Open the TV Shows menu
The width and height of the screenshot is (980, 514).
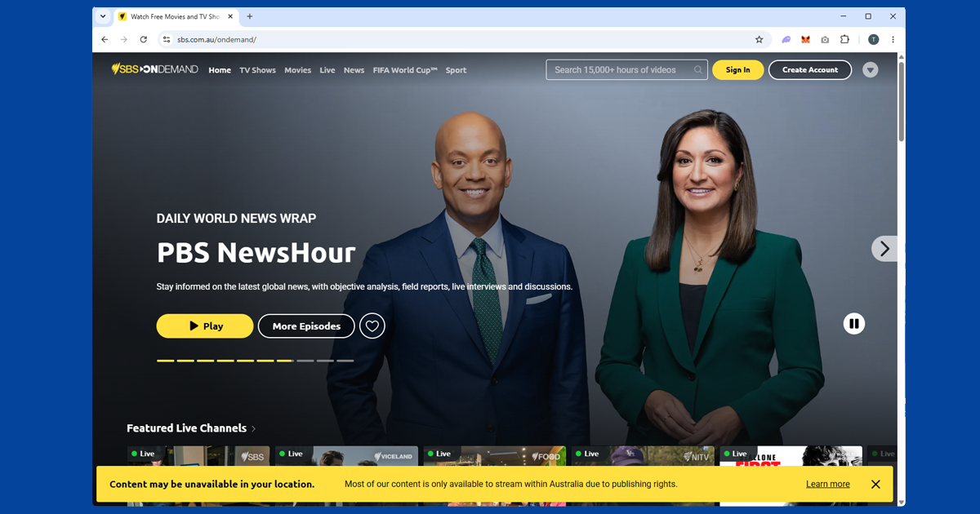coord(257,70)
